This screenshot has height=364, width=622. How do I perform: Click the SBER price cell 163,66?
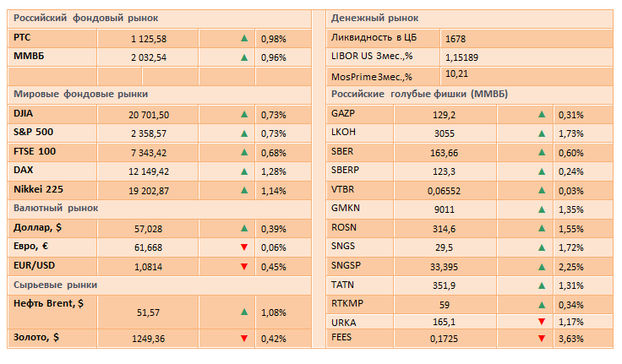click(x=445, y=153)
